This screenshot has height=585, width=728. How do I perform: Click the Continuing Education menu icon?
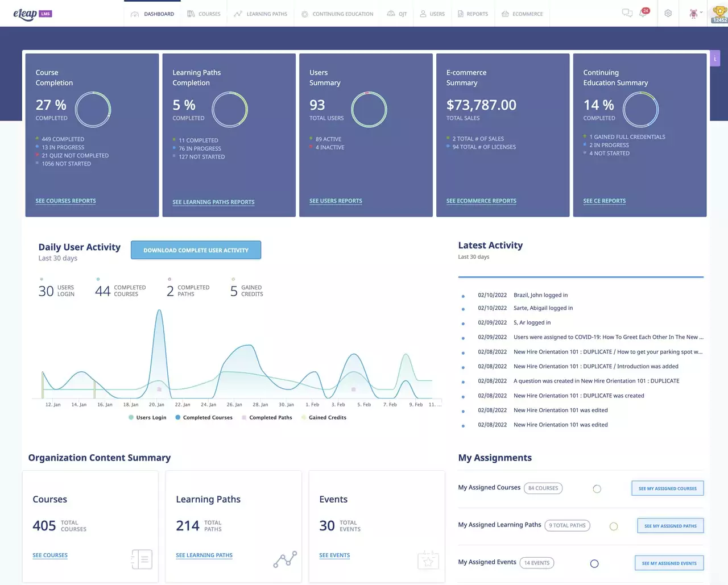[x=305, y=14]
